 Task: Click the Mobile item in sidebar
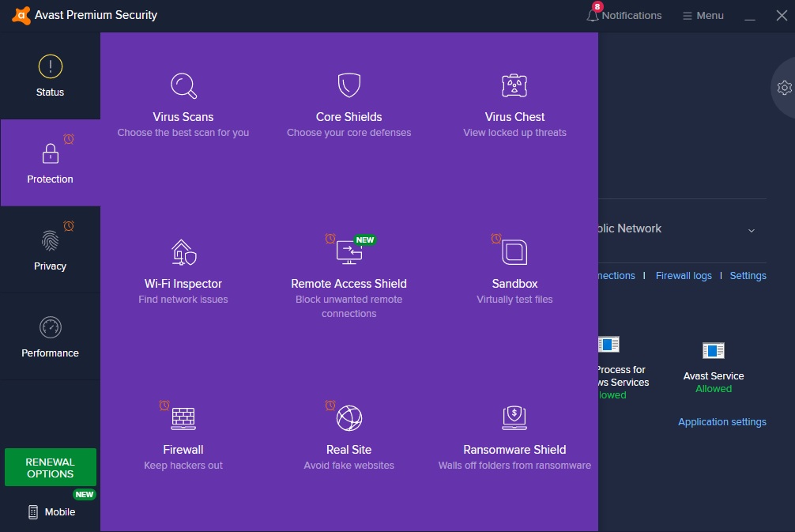(x=51, y=511)
